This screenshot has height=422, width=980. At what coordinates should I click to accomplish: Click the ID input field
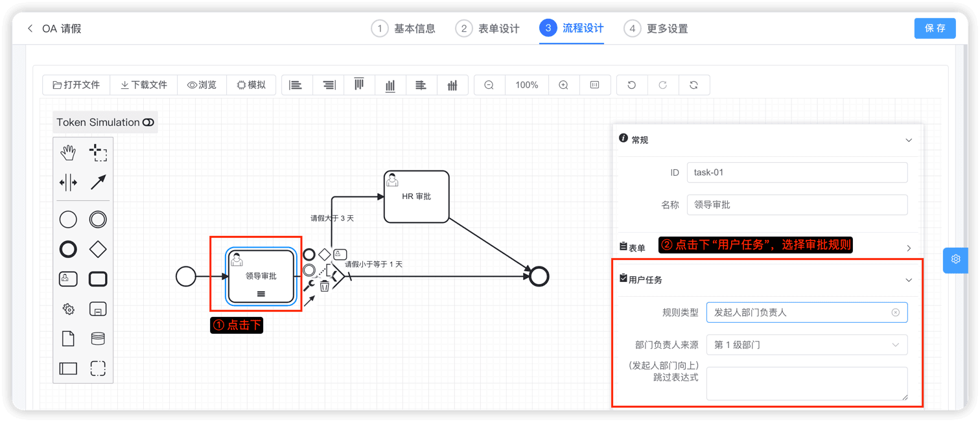pos(797,172)
